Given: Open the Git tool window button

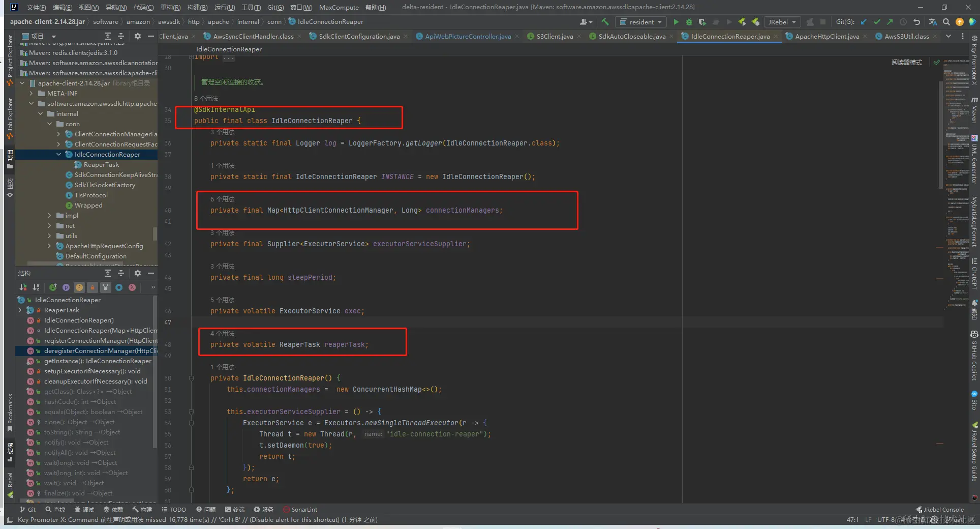Looking at the screenshot, I should (27, 509).
